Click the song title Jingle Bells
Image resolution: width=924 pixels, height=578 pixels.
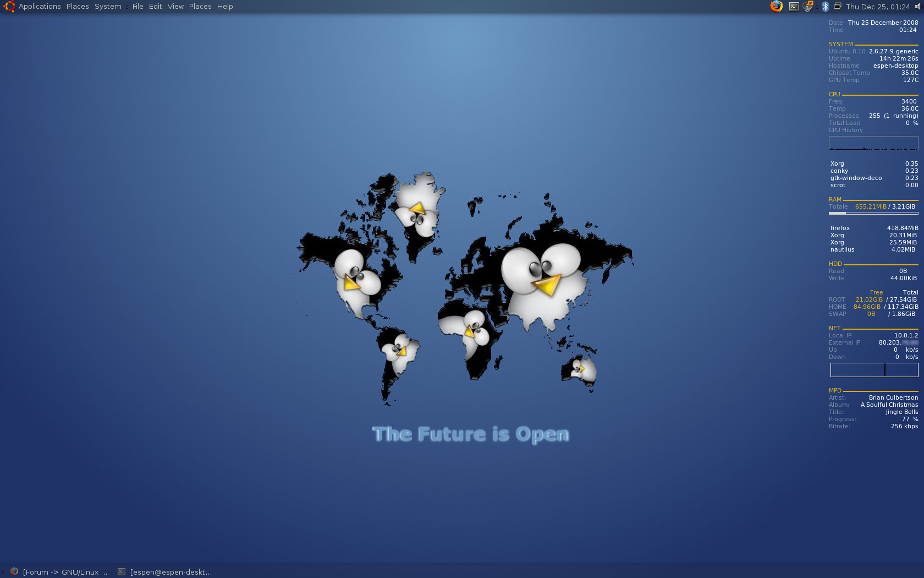[901, 412]
